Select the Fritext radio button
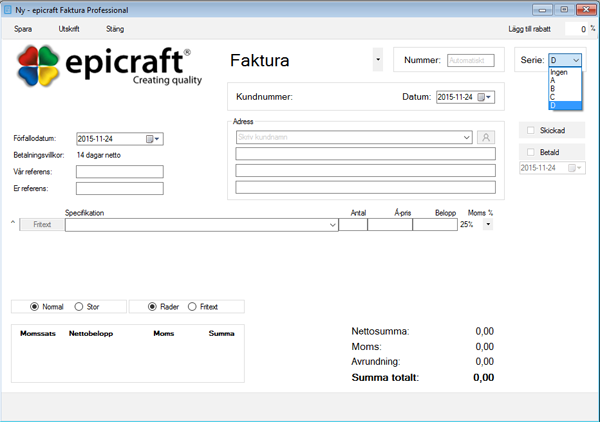The height and width of the screenshot is (422, 600). point(192,307)
